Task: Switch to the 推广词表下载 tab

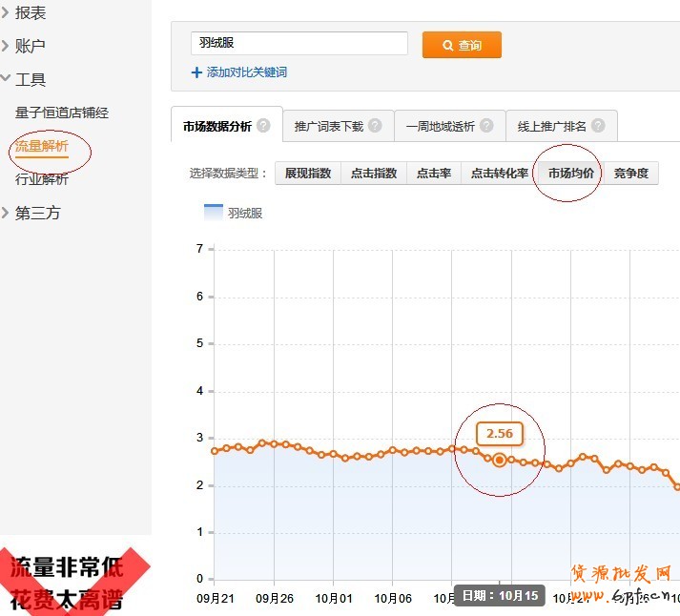Action: click(329, 126)
